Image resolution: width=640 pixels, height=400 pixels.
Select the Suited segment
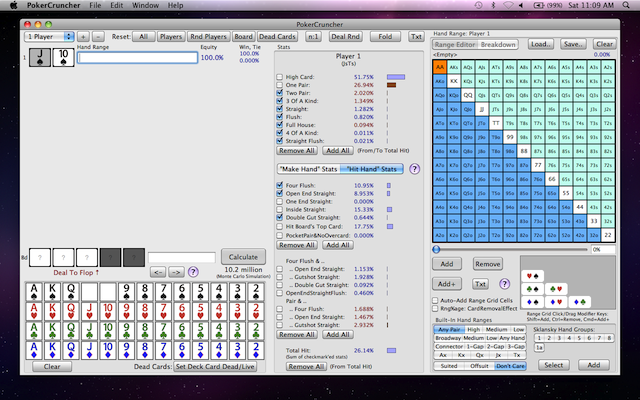[x=449, y=366]
